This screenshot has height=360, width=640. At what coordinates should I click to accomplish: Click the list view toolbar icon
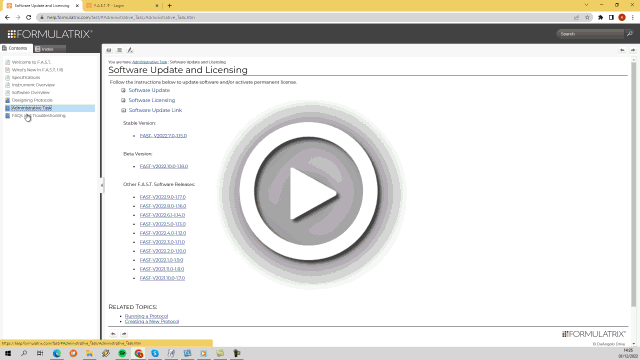coord(120,50)
